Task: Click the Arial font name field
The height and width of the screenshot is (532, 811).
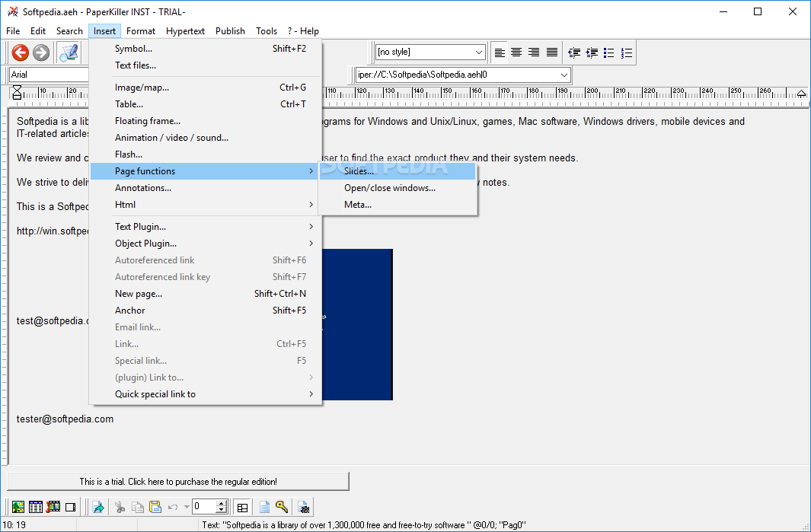Action: tap(49, 75)
